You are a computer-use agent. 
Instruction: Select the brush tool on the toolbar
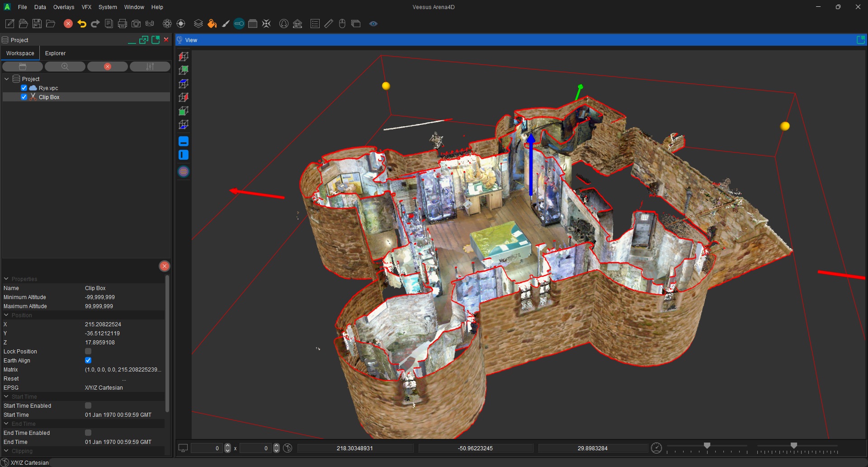226,24
